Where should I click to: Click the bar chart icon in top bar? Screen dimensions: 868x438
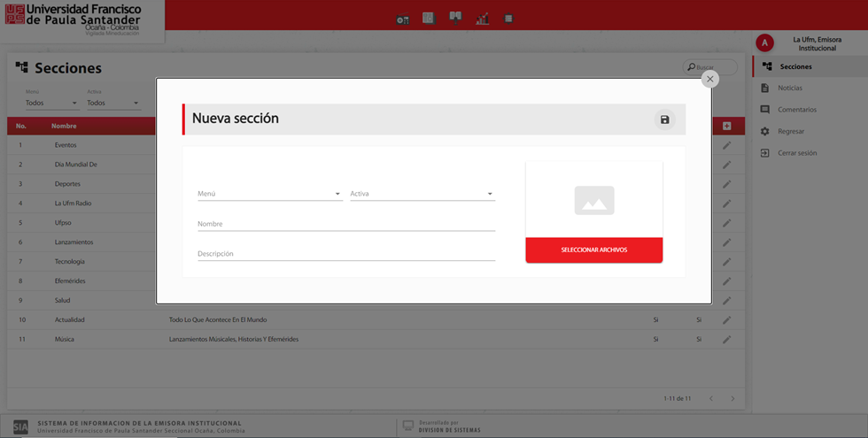point(483,19)
